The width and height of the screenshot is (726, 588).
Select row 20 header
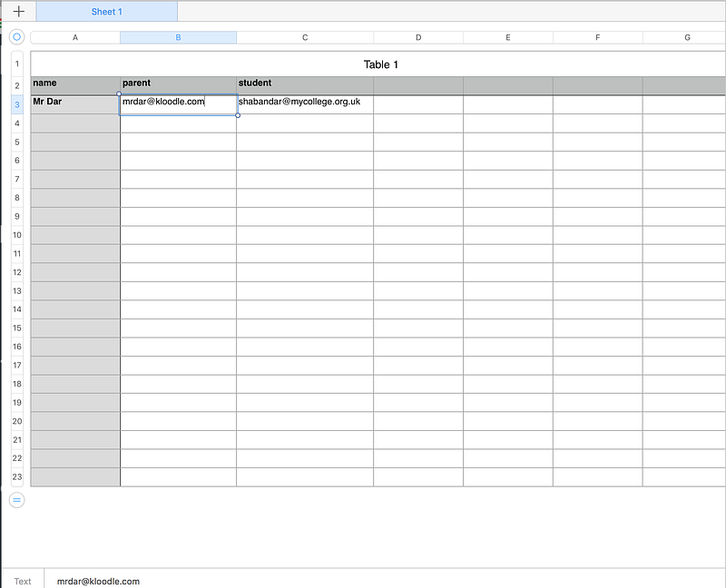pyautogui.click(x=17, y=421)
